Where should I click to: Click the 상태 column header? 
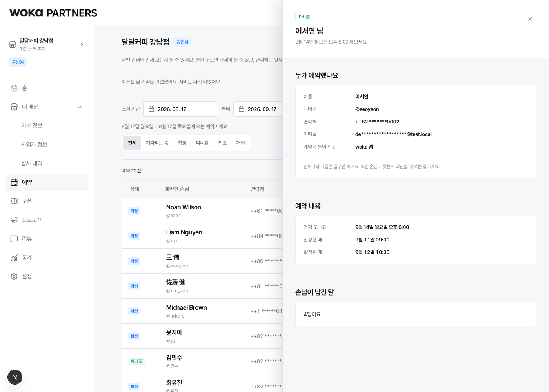coord(135,189)
